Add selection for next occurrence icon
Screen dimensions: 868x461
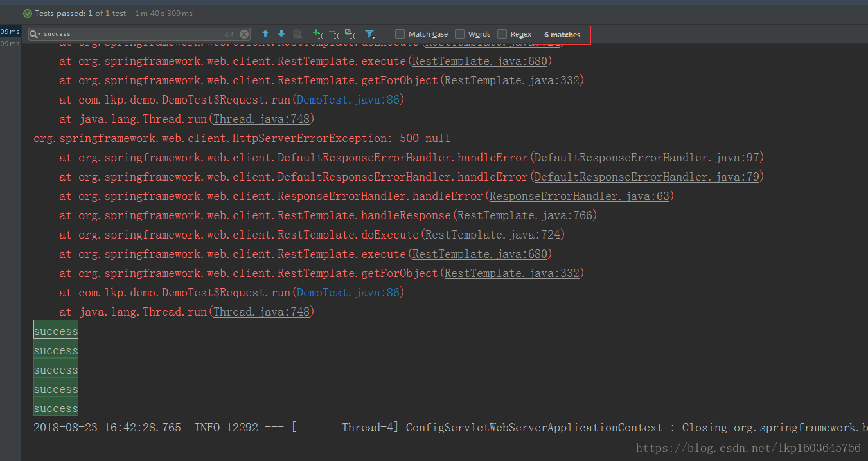(x=317, y=34)
